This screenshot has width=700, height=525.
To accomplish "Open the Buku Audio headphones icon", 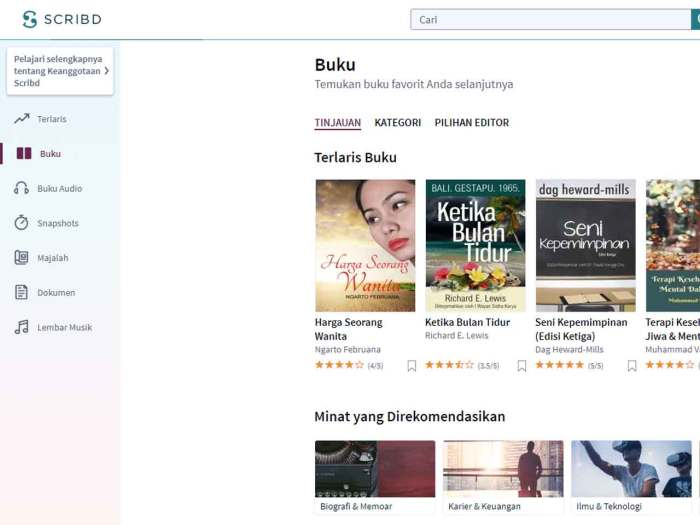I will pos(21,188).
